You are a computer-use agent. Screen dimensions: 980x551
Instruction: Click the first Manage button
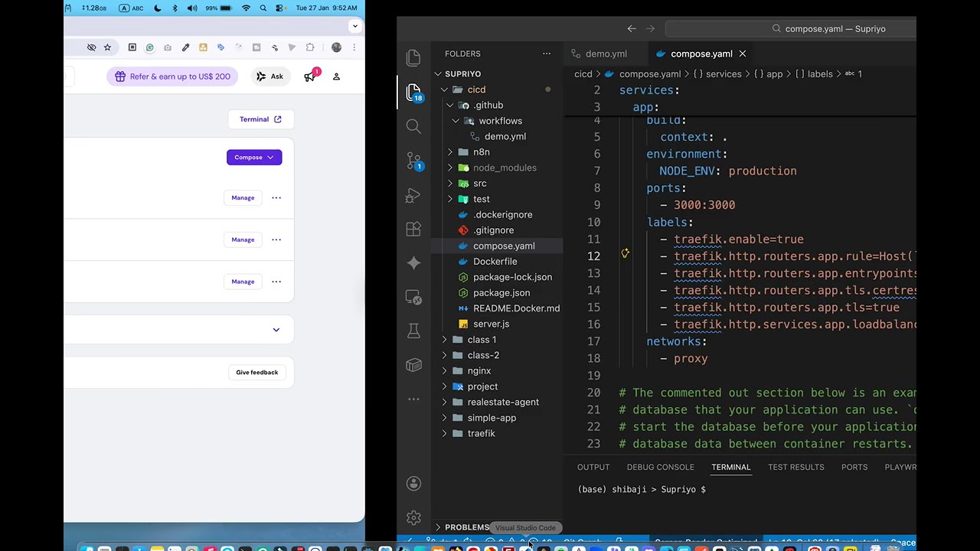pos(243,197)
